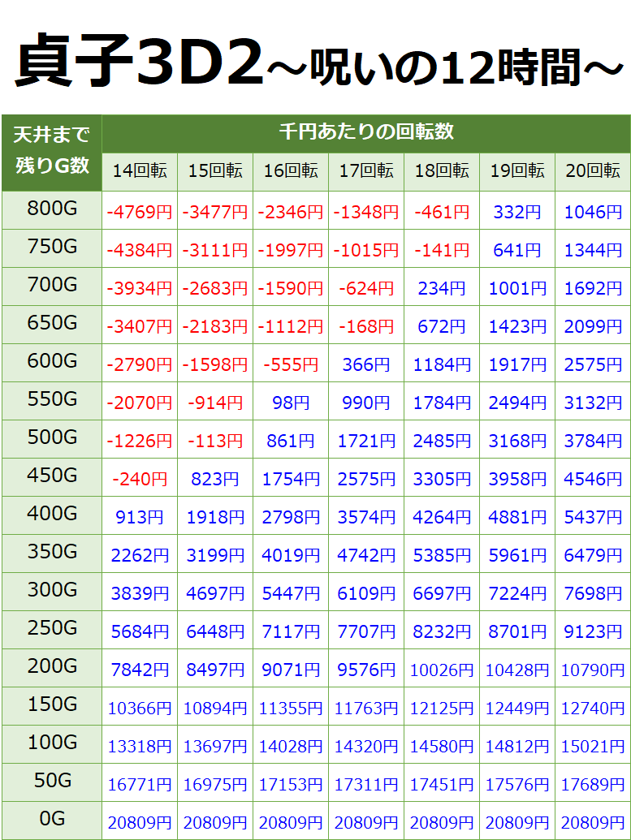Click the 7117円 cell

291,631
